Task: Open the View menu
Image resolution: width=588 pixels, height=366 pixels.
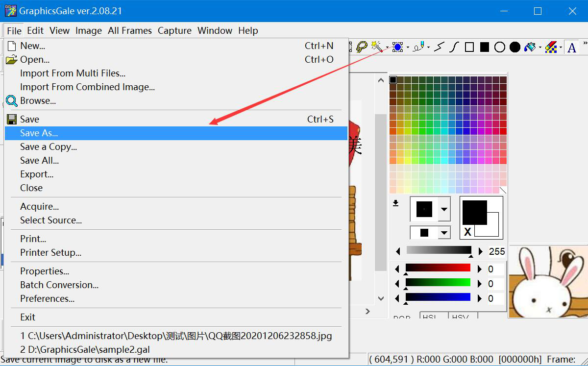Action: coord(59,30)
